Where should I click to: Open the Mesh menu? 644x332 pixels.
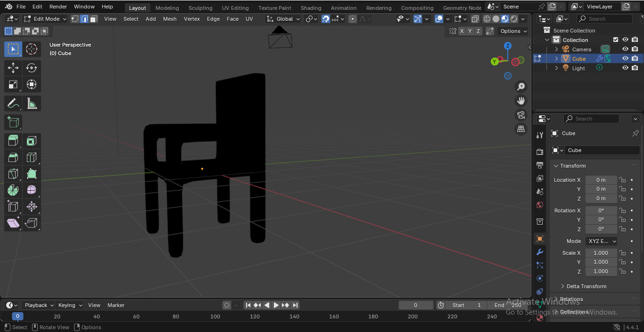point(170,19)
